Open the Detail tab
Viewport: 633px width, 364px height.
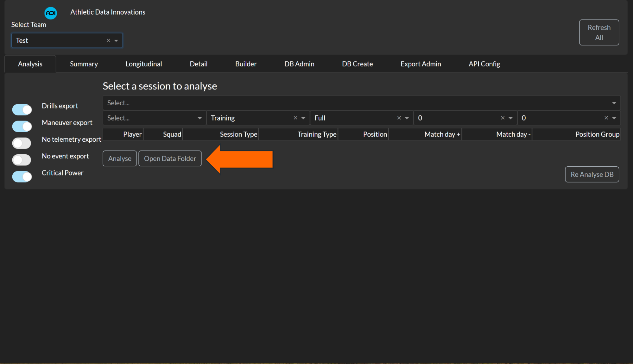199,64
